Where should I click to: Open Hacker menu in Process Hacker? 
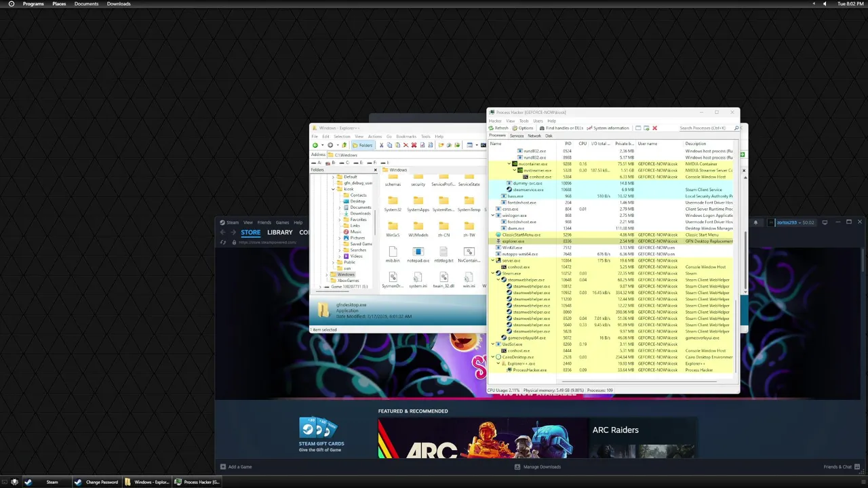(495, 121)
